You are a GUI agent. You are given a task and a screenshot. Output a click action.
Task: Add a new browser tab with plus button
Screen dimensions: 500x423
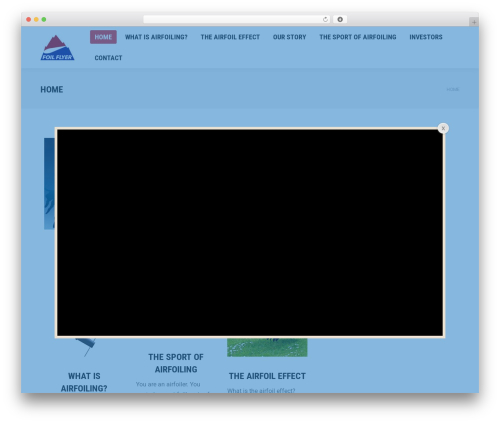(x=474, y=22)
